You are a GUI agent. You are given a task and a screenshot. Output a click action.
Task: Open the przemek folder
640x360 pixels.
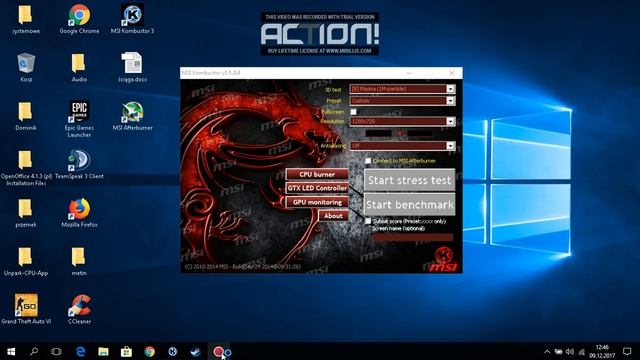pos(26,213)
